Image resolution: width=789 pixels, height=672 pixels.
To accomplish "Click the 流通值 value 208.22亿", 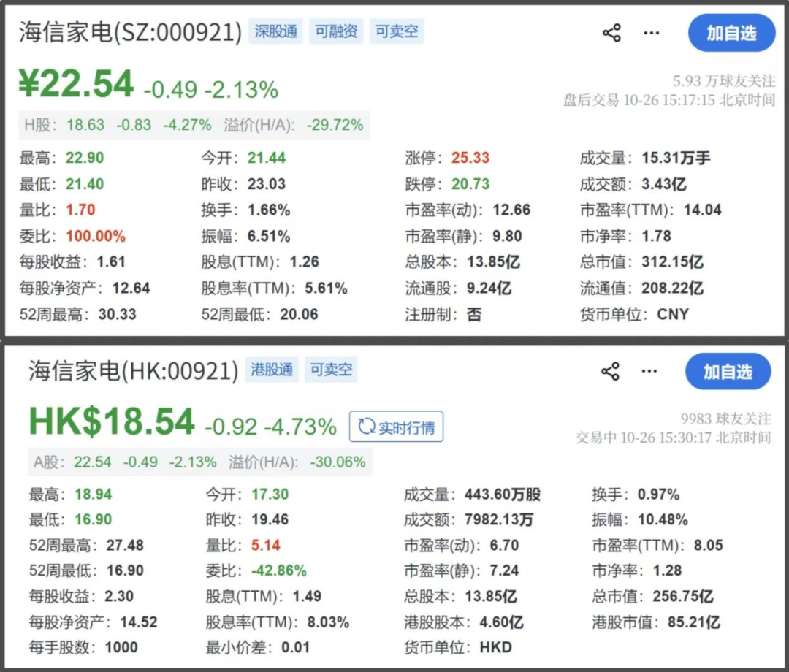I will click(x=672, y=289).
